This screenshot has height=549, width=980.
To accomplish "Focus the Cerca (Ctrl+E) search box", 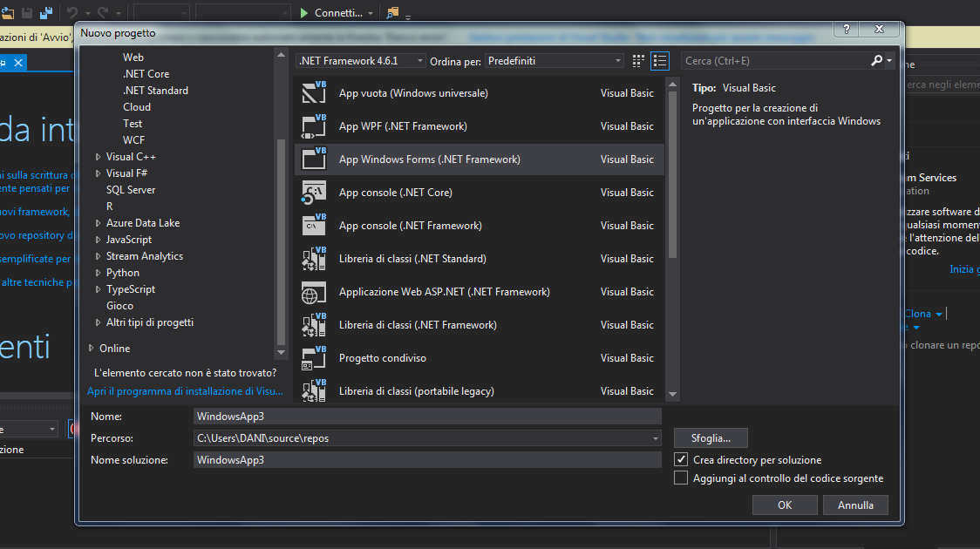I will click(775, 61).
